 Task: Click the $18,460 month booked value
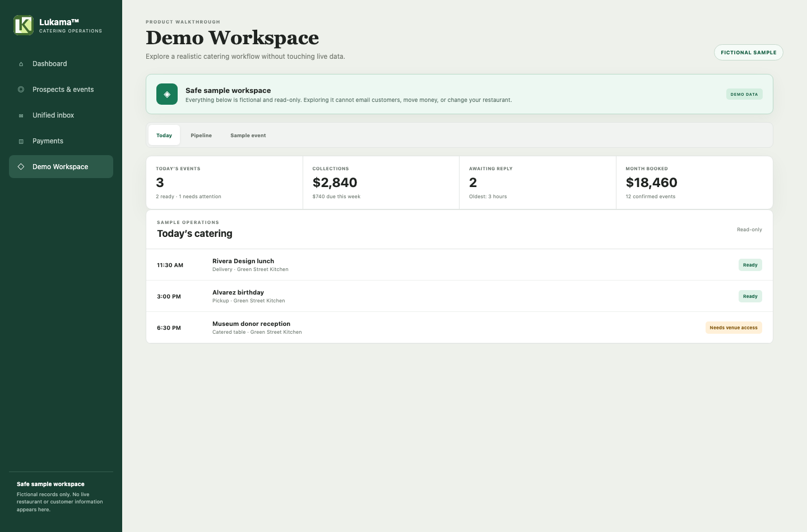[x=651, y=183]
